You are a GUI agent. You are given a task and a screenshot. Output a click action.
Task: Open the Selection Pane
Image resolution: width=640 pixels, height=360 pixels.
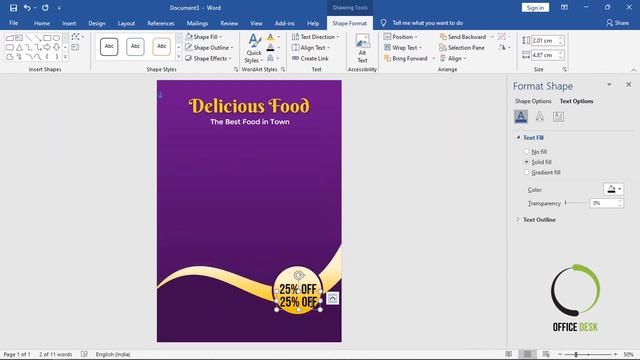pyautogui.click(x=462, y=48)
